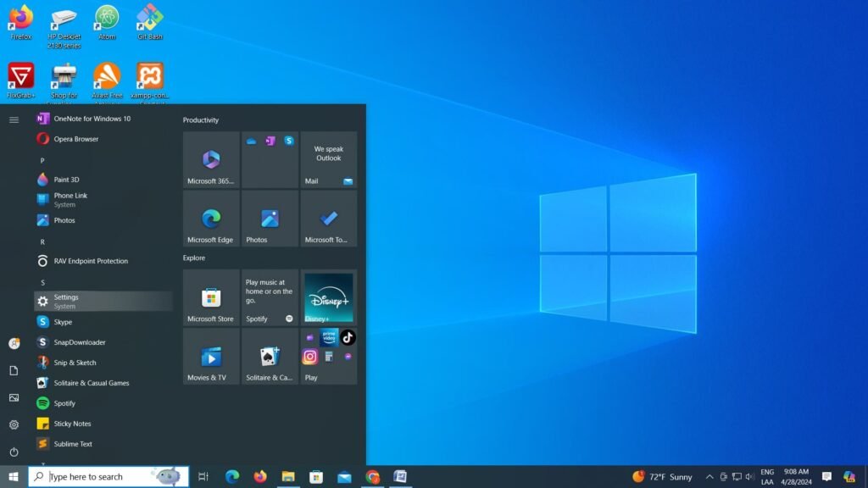Open Power options in Start sidebar
The image size is (868, 488).
click(14, 452)
